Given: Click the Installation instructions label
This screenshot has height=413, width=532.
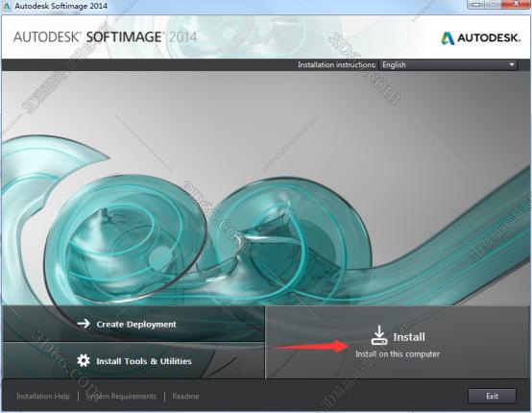Looking at the screenshot, I should 336,64.
